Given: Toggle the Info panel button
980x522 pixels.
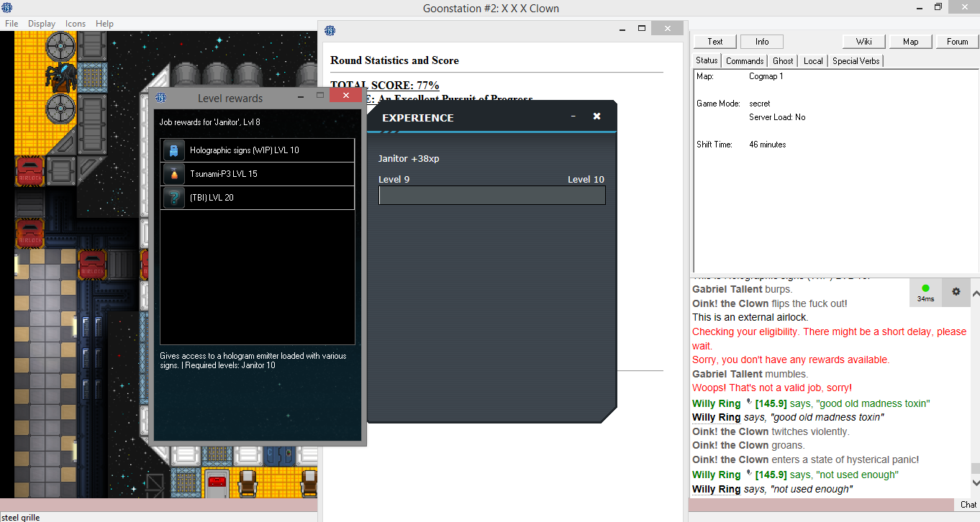Looking at the screenshot, I should 761,42.
